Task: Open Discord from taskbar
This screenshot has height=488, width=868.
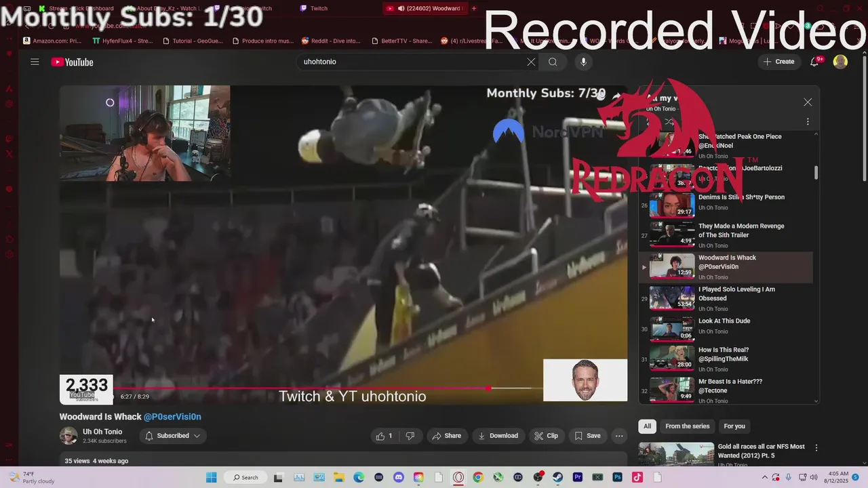Action: coord(398,477)
